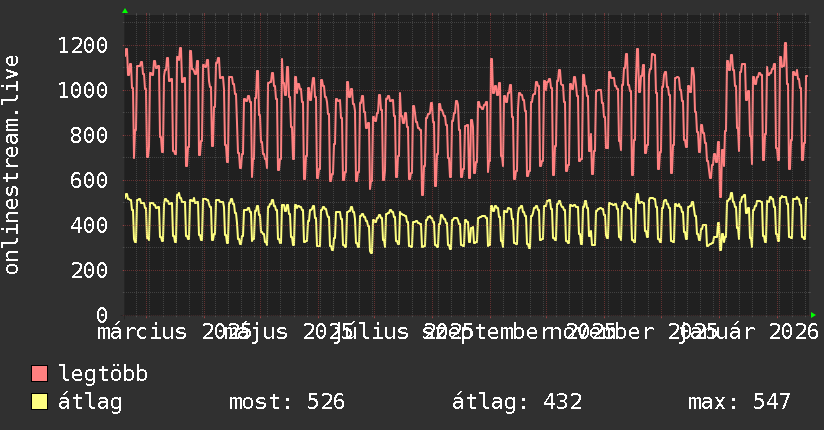Click the 'max: 547' statistic

[739, 402]
